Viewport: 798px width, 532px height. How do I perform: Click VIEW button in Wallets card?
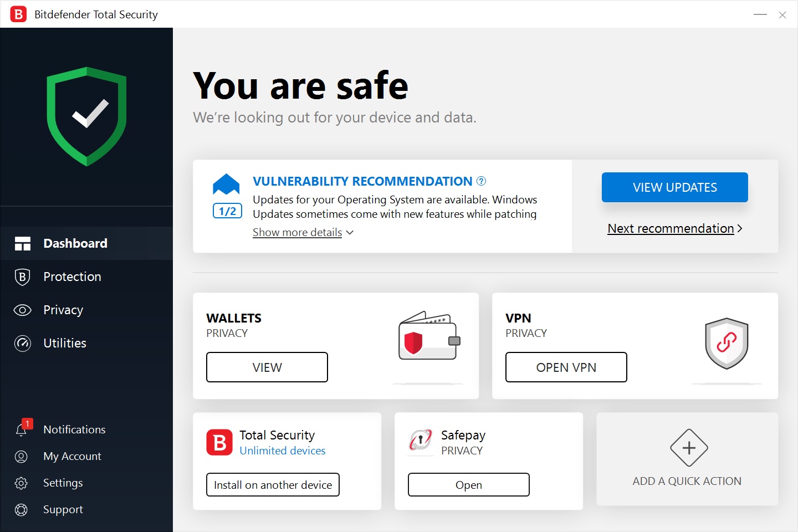(x=267, y=367)
